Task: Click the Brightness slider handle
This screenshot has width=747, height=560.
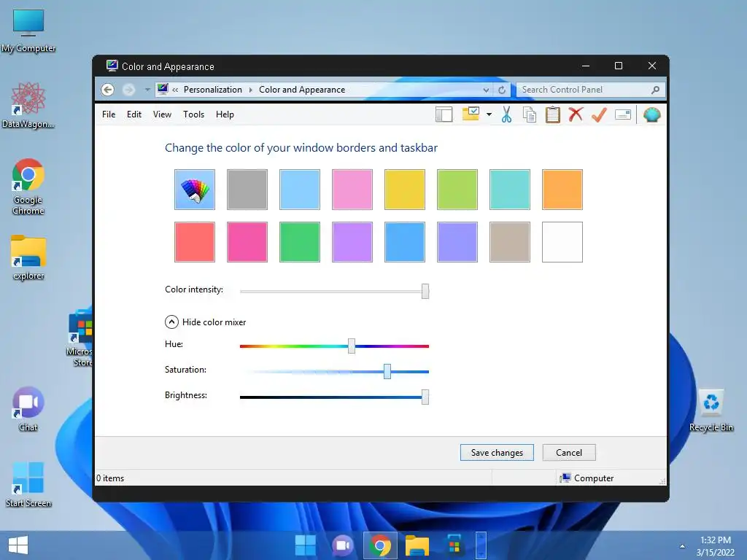Action: point(425,397)
